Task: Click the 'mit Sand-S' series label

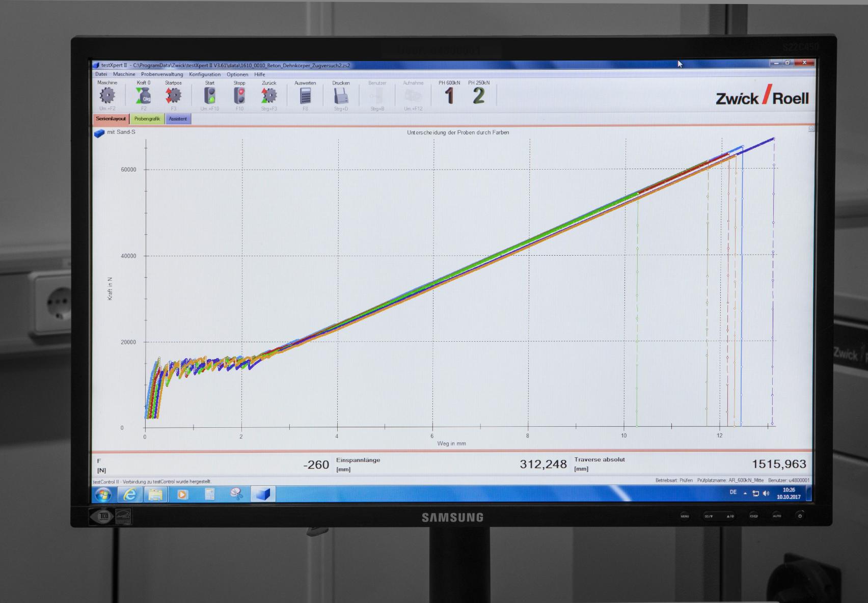Action: (121, 132)
